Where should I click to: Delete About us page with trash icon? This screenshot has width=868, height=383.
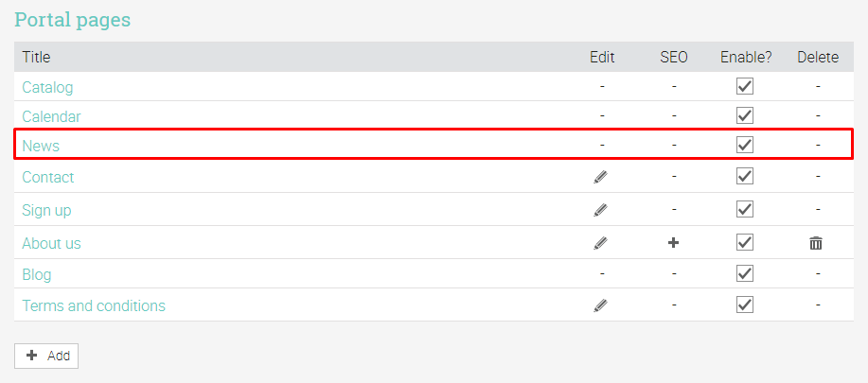(816, 243)
